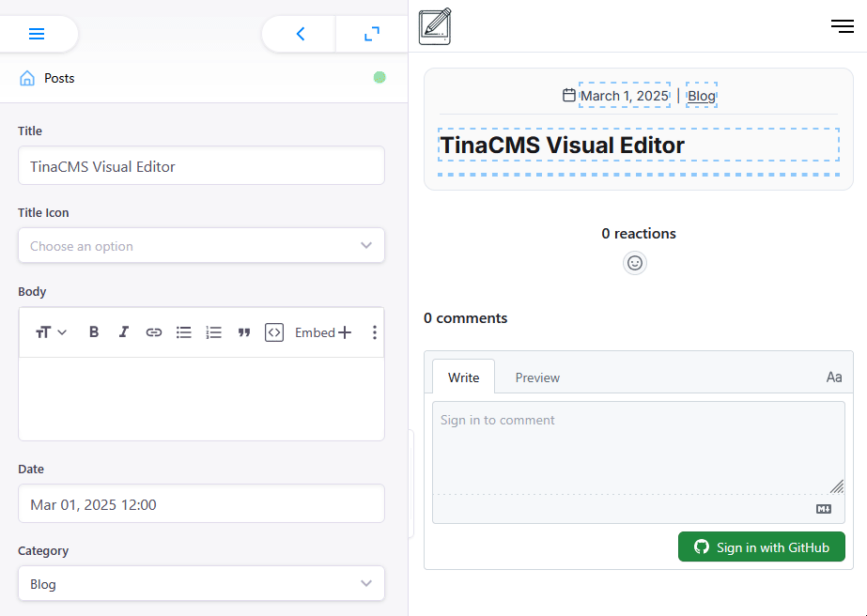The width and height of the screenshot is (867, 616).
Task: Follow the Blog category link in preview
Action: 701,96
